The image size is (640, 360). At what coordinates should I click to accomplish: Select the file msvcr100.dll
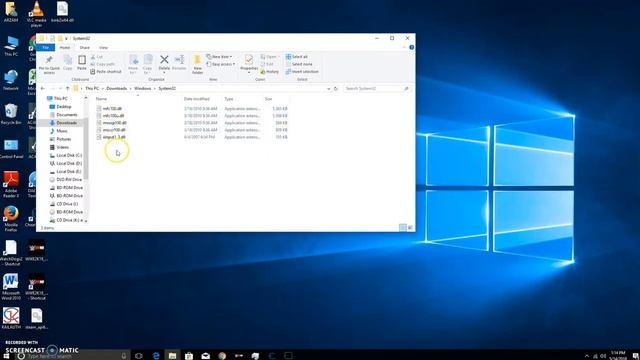[x=114, y=130]
